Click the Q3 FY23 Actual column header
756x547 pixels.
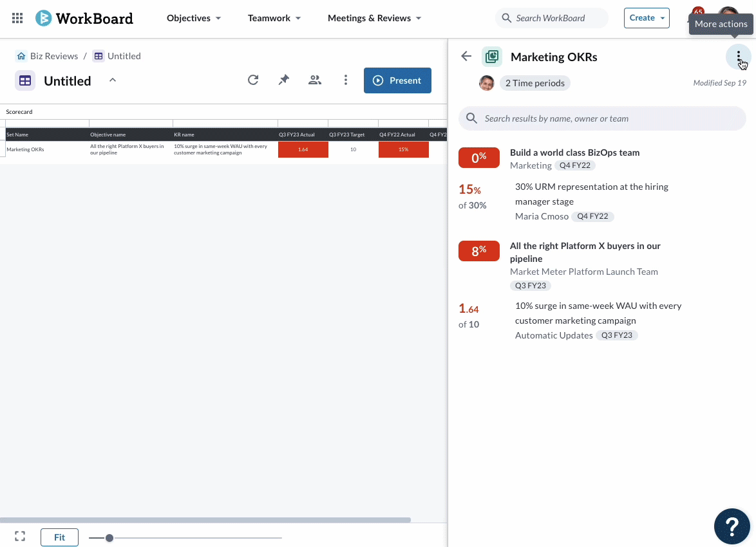(303, 134)
